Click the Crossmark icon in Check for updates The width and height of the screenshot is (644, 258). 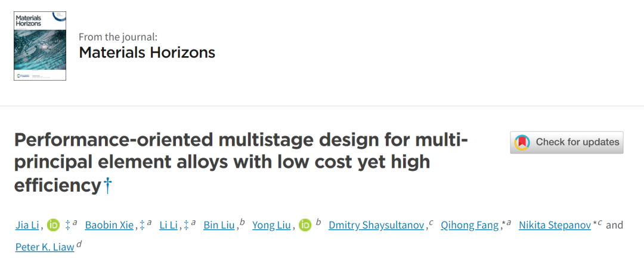[522, 142]
